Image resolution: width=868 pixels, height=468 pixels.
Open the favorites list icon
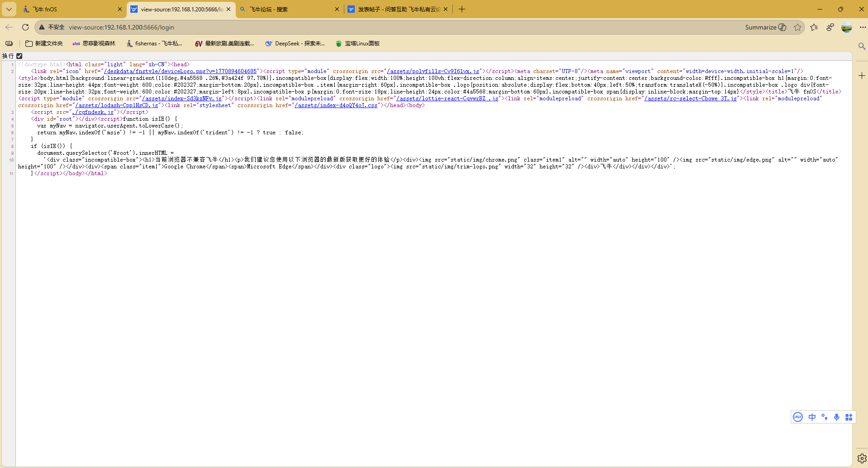(x=814, y=27)
